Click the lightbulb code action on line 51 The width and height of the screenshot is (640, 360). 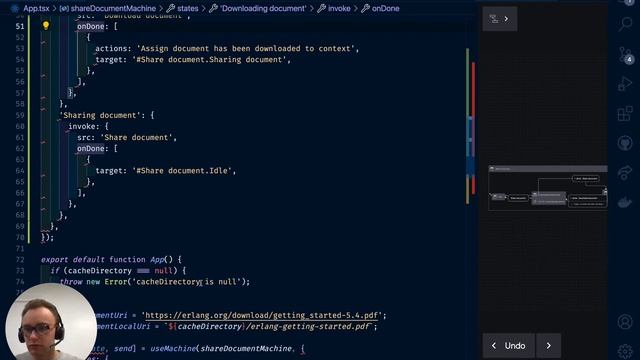point(46,26)
